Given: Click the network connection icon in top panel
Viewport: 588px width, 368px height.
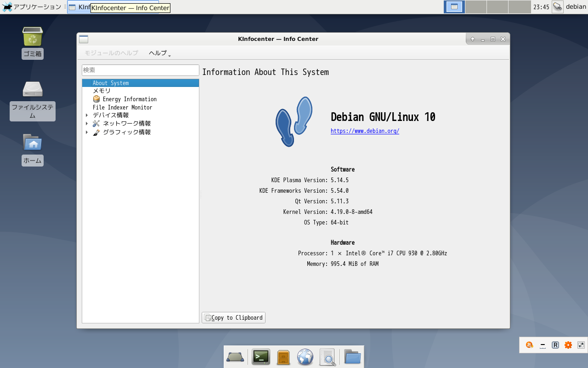Looking at the screenshot, I should pos(558,7).
